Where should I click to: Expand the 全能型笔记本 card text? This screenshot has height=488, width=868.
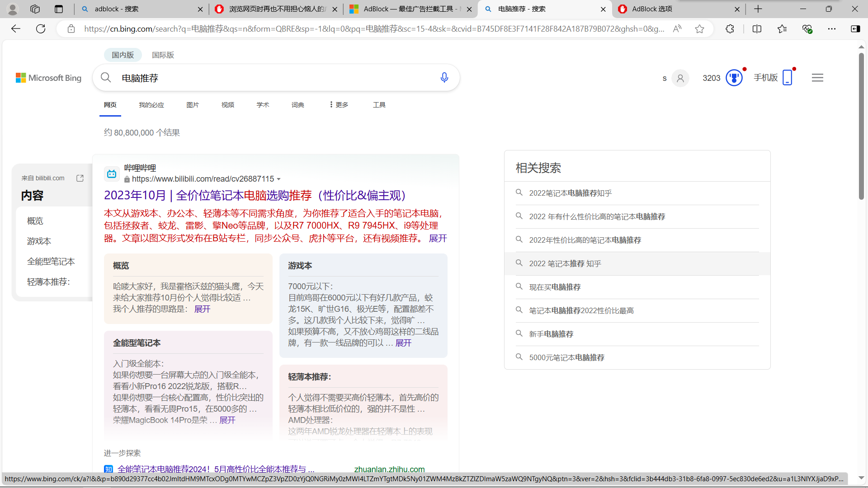point(227,420)
